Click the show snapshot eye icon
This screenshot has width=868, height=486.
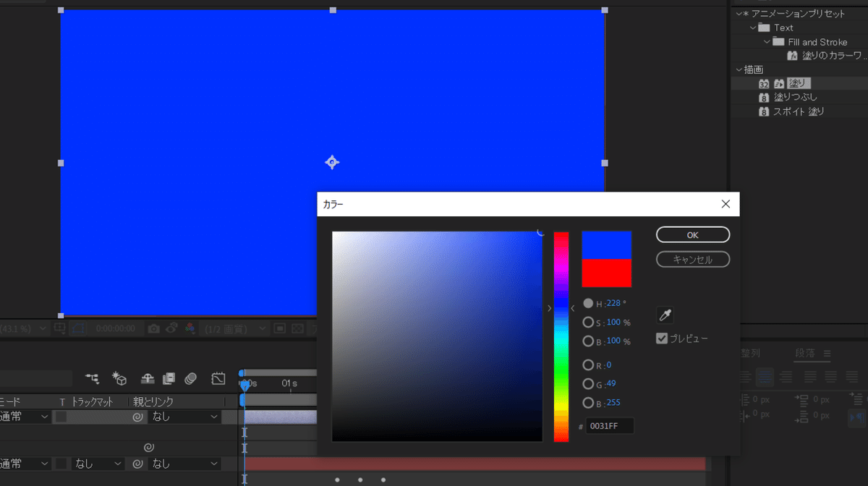point(172,328)
